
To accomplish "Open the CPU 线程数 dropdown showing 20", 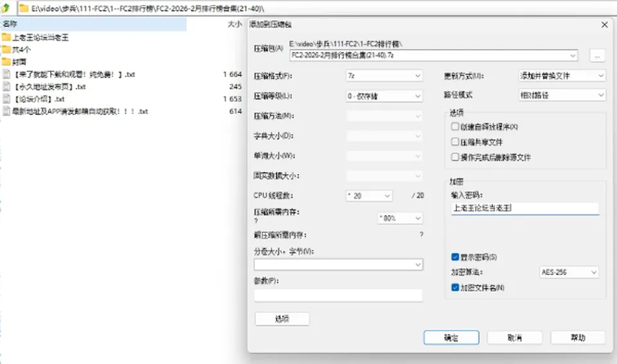I will 369,196.
